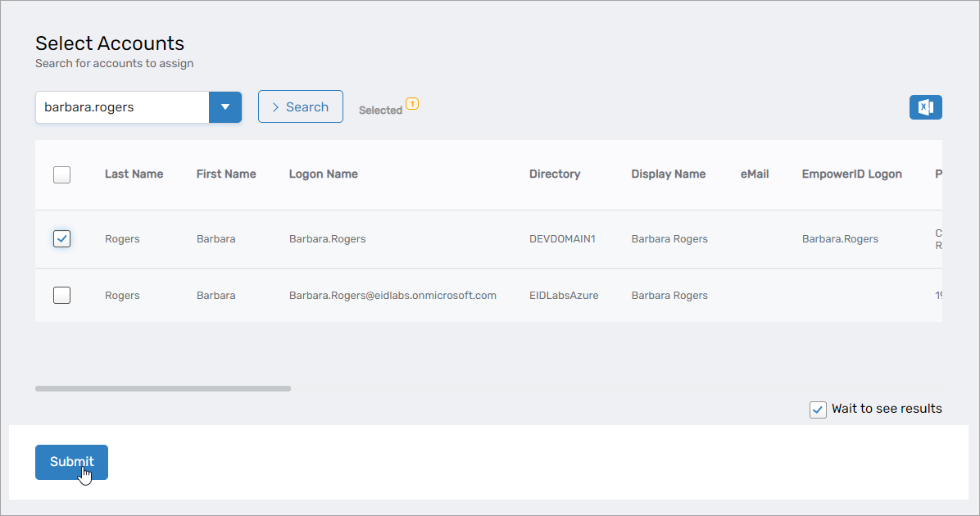Image resolution: width=980 pixels, height=516 pixels.
Task: Click the Selected label tab
Action: click(380, 111)
